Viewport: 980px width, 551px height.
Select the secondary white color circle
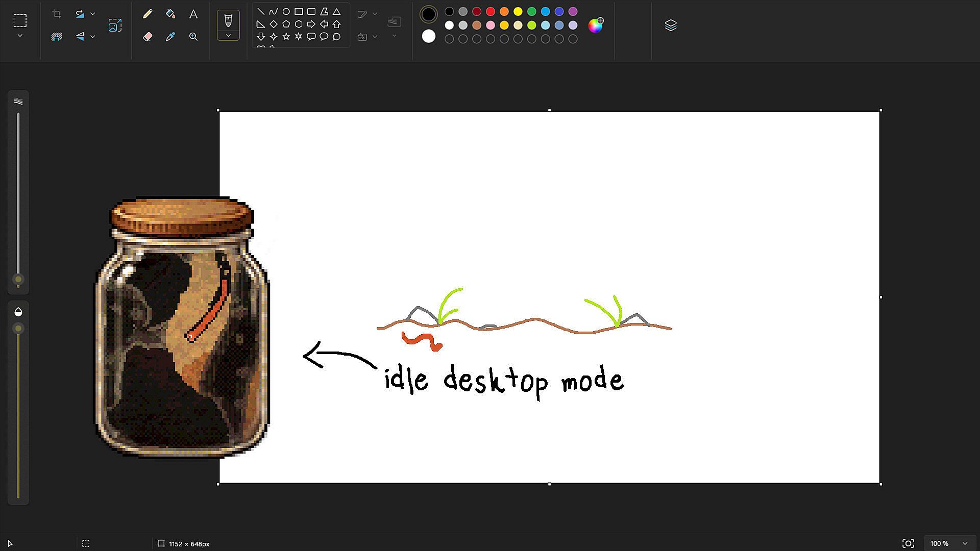coord(429,36)
